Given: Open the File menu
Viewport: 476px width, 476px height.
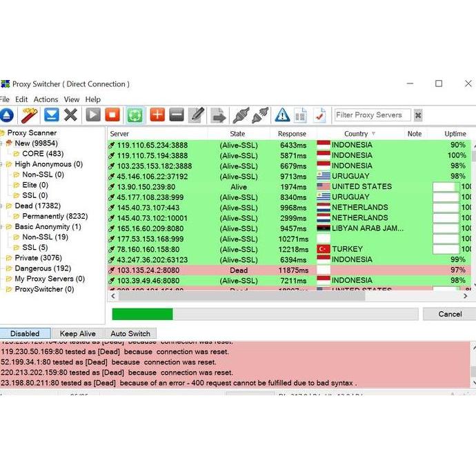Looking at the screenshot, I should coord(5,99).
